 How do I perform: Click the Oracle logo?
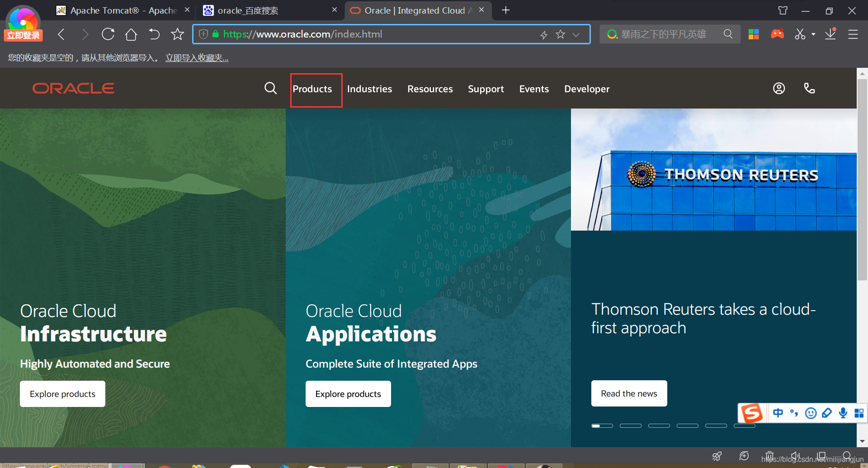(x=73, y=88)
